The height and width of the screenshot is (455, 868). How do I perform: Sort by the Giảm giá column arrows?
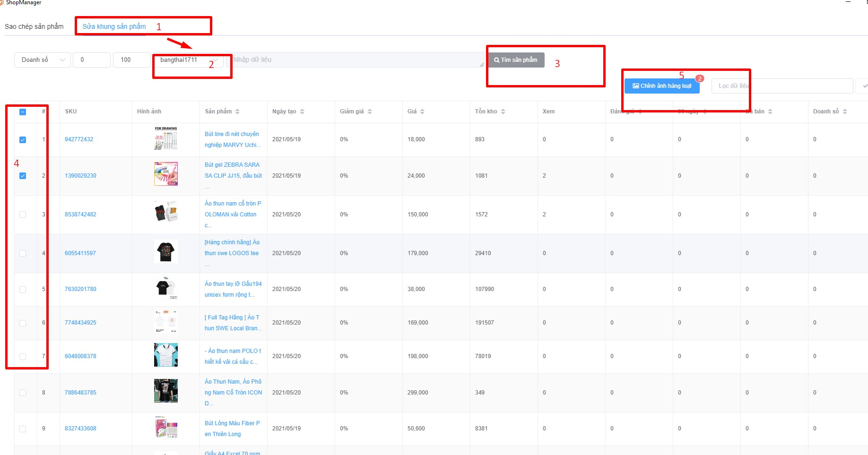370,112
